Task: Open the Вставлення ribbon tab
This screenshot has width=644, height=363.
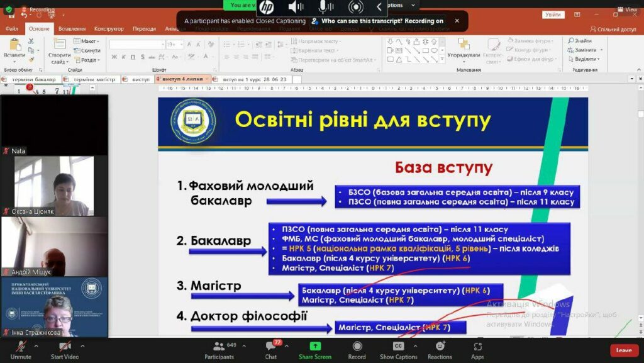Action: [72, 29]
